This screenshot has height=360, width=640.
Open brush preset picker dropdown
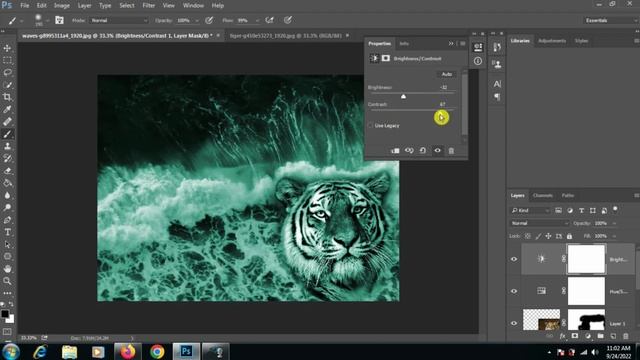(x=47, y=20)
